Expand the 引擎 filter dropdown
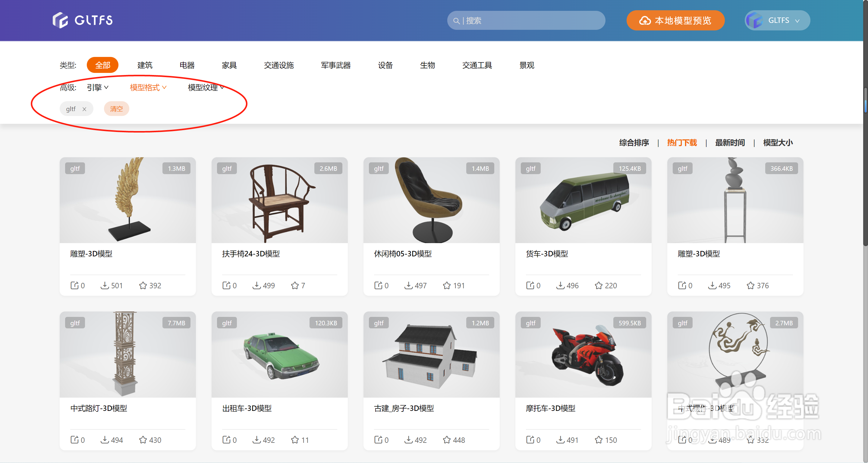868x463 pixels. point(97,87)
